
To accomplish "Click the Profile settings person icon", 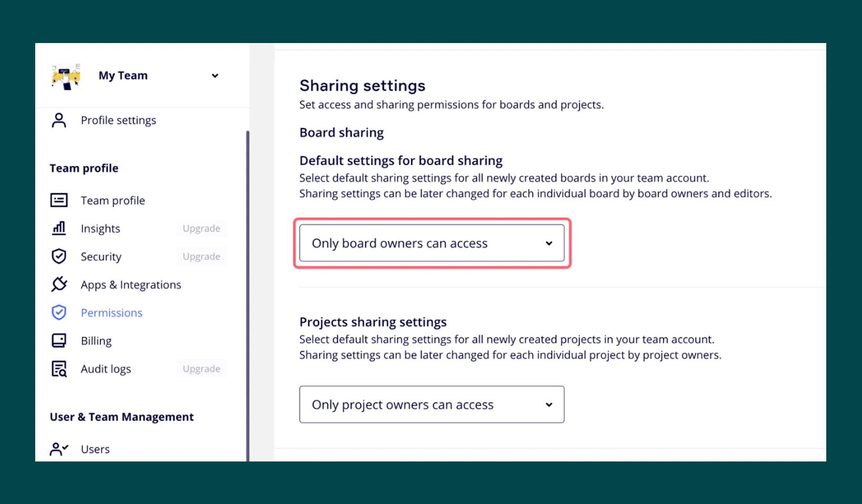I will (59, 120).
